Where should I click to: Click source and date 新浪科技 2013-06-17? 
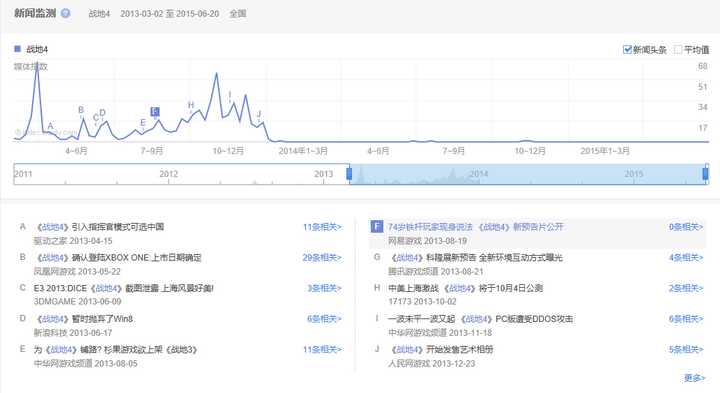(73, 332)
